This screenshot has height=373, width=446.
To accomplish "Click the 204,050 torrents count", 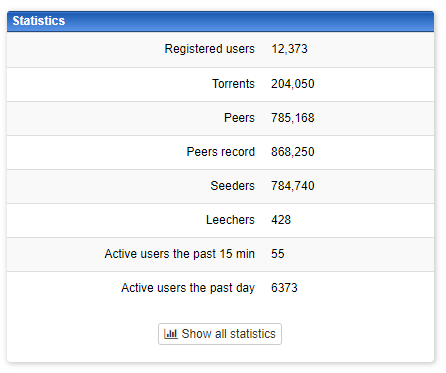I will coord(293,84).
